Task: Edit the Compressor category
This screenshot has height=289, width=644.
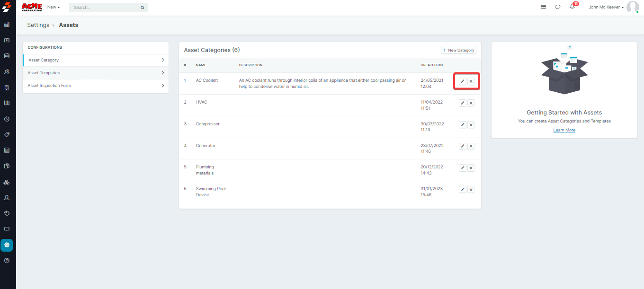Action: [x=463, y=125]
